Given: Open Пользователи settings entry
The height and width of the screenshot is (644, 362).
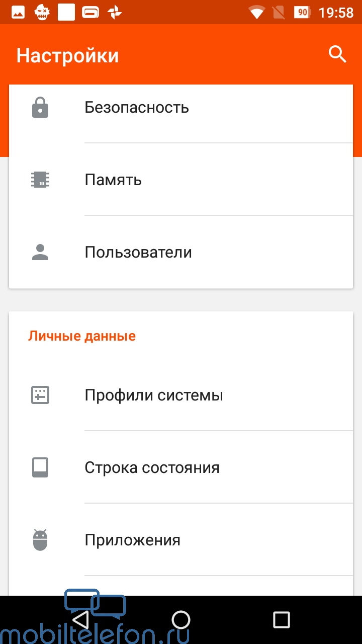Looking at the screenshot, I should point(181,252).
